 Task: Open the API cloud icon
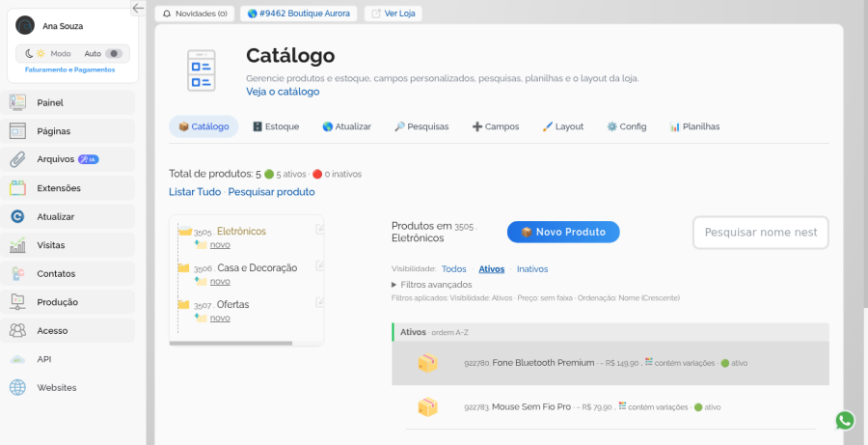click(x=17, y=359)
